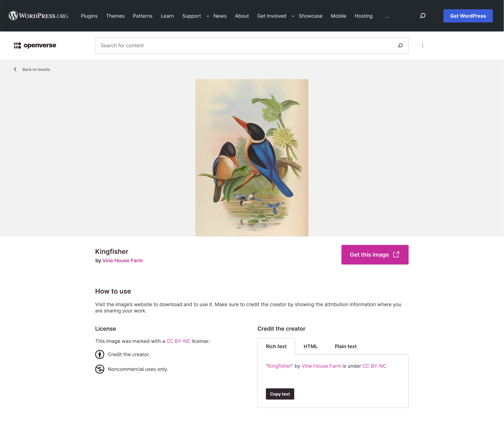Open the CC BY-NC license link
This screenshot has height=421, width=504.
click(x=178, y=341)
